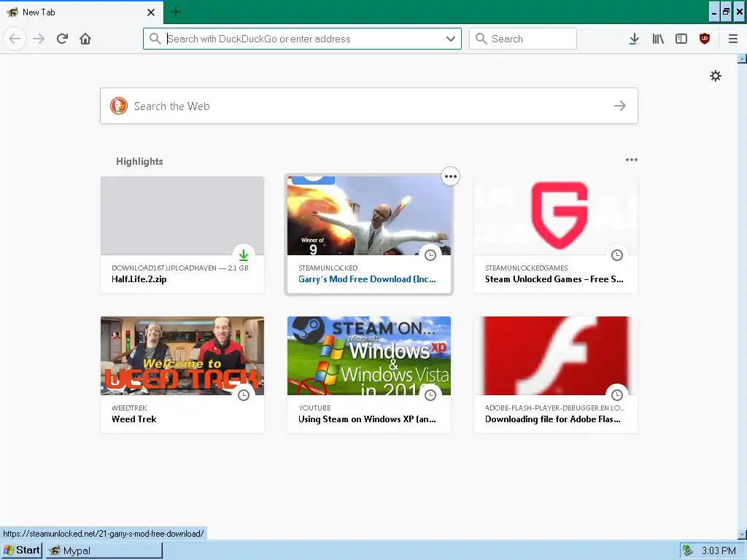Screen dimensions: 747x560
Task: Click the STEAMUNLOCKEDGAMES source label
Action: (x=527, y=268)
